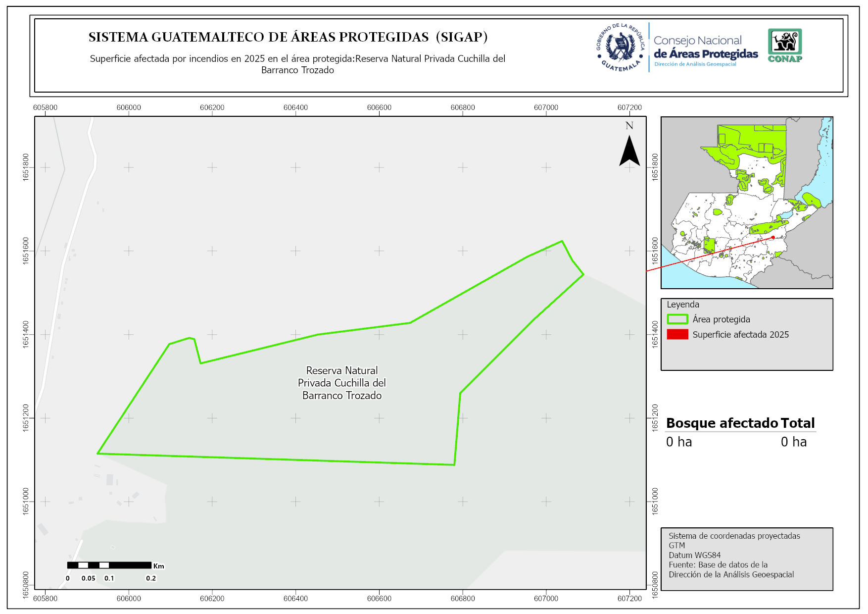The height and width of the screenshot is (614, 868).
Task: Click the Datum WGS84 text
Action: click(694, 555)
